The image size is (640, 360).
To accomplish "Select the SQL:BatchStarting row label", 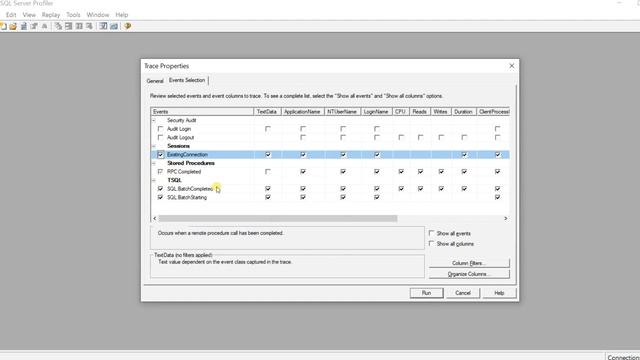I will click(187, 197).
